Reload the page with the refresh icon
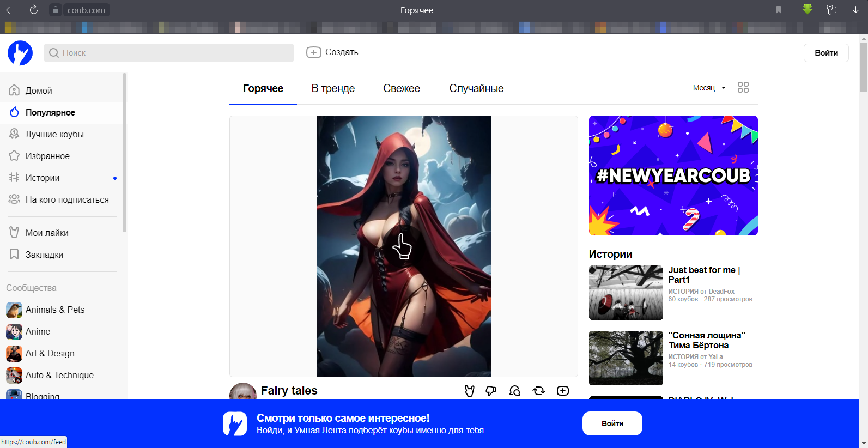868x448 pixels. click(x=34, y=10)
